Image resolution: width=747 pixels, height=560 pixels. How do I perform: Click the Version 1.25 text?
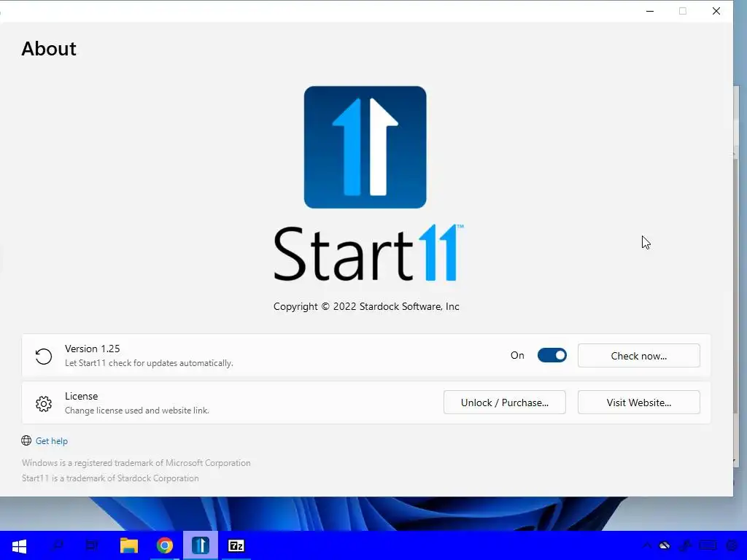(93, 349)
